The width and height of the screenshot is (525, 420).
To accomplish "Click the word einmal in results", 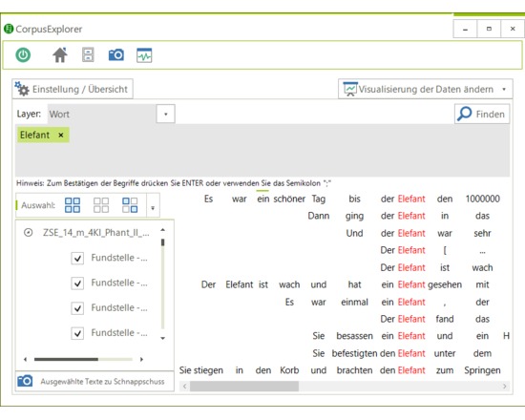I will point(354,302).
